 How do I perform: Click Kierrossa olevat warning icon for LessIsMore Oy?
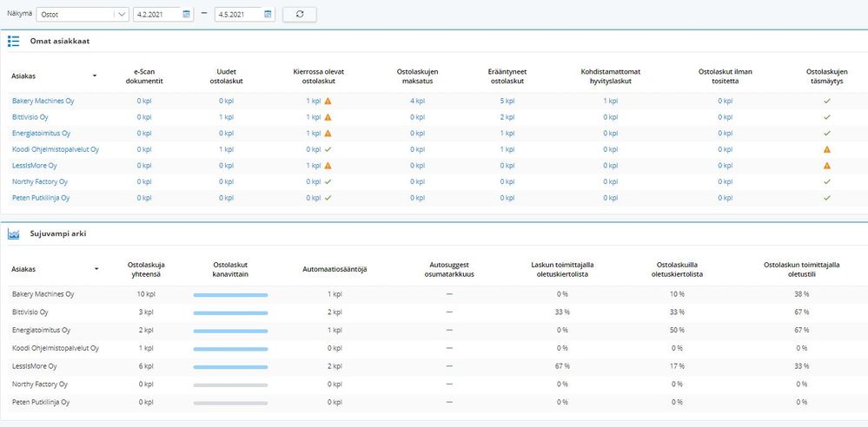[x=328, y=166]
